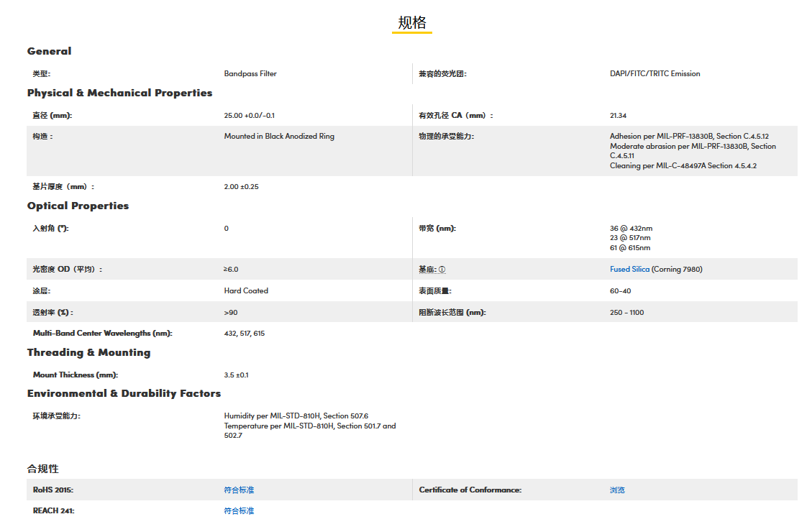Click the 物理的承受能力 label
Image resolution: width=807 pixels, height=532 pixels.
(x=446, y=136)
